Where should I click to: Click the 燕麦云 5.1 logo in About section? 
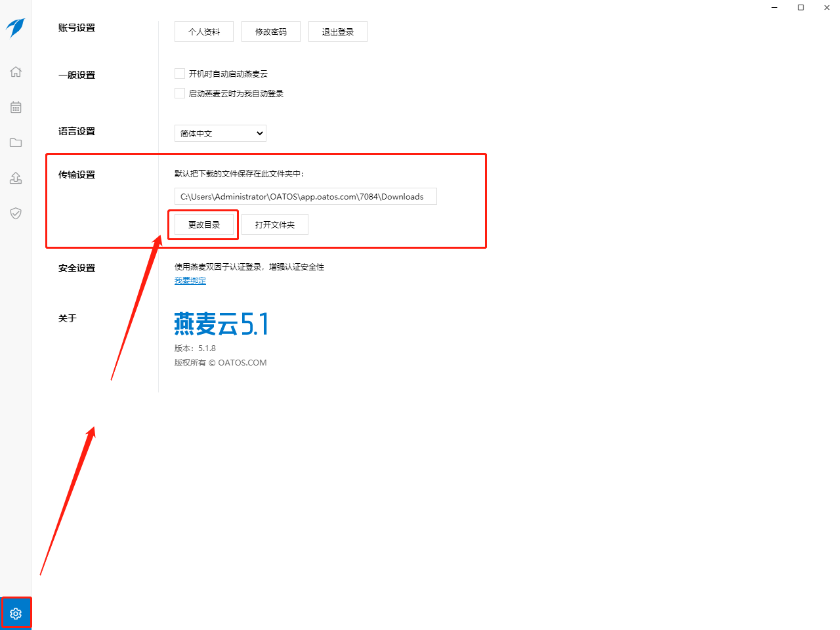tap(220, 323)
